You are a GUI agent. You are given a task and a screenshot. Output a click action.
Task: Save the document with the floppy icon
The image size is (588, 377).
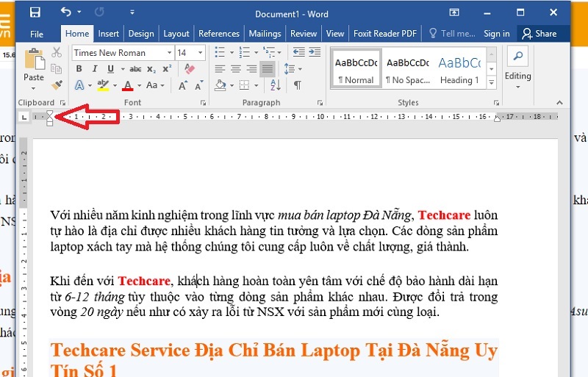pos(35,12)
